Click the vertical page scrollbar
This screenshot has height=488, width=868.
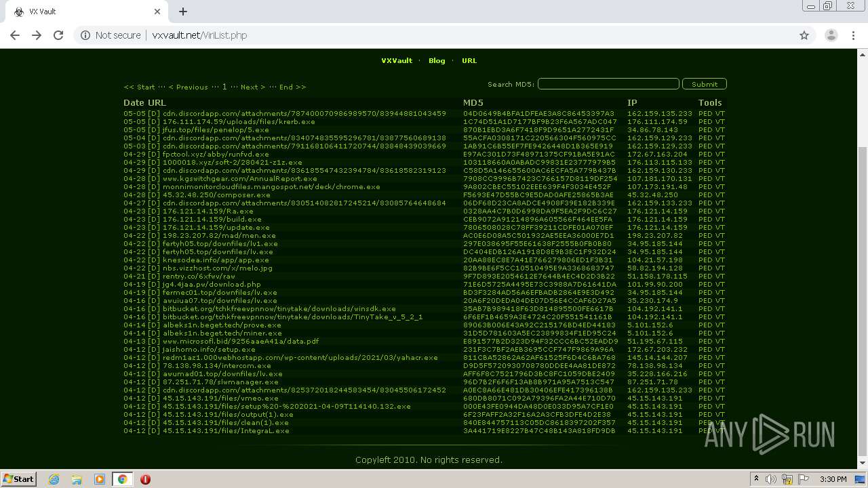click(x=863, y=300)
